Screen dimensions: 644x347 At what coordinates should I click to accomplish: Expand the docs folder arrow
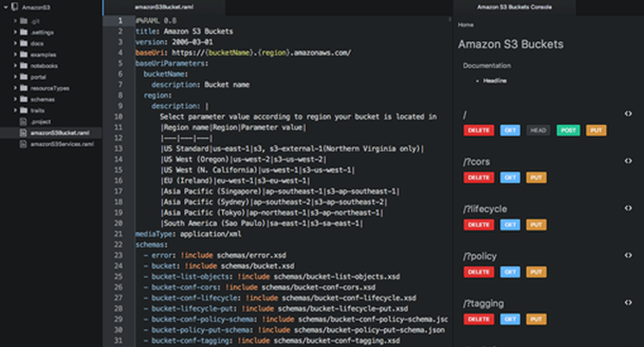coord(15,42)
